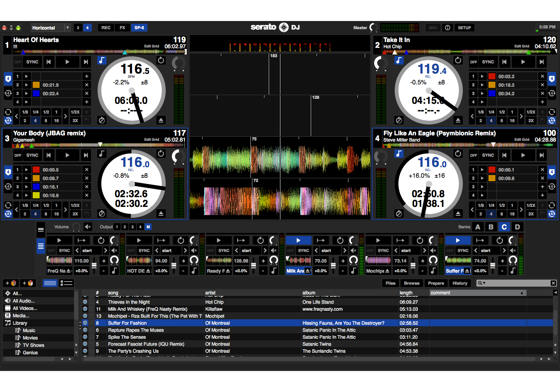Delete deck 4 cue point at 00:09.6

coord(542,178)
